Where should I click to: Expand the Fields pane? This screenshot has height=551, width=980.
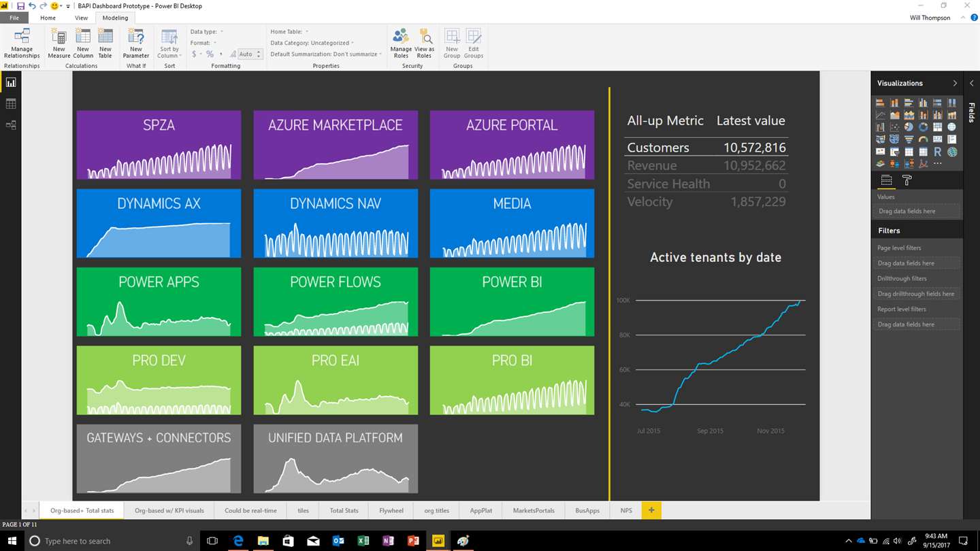972,83
